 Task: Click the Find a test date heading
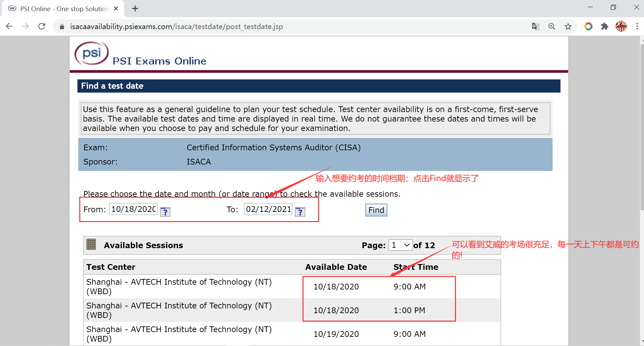point(112,86)
